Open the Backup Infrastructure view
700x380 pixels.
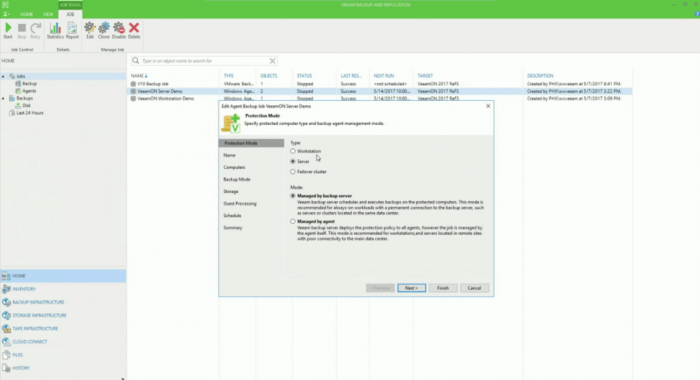point(38,302)
